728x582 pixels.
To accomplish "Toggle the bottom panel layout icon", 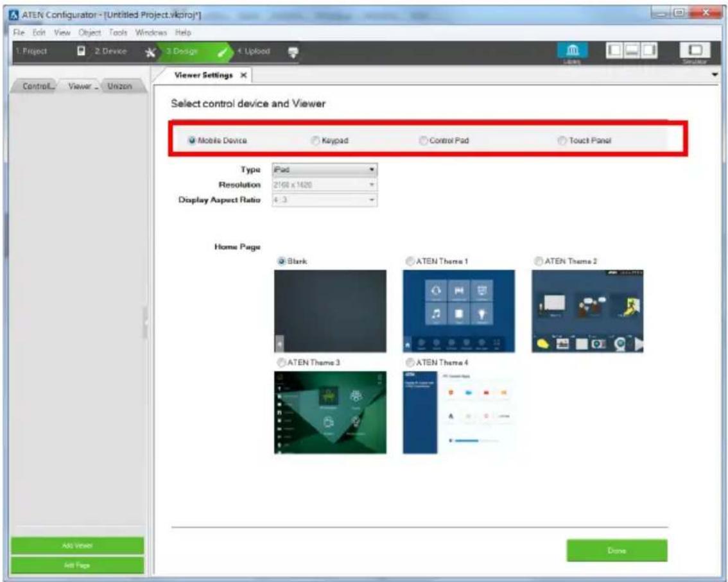I will [632, 50].
